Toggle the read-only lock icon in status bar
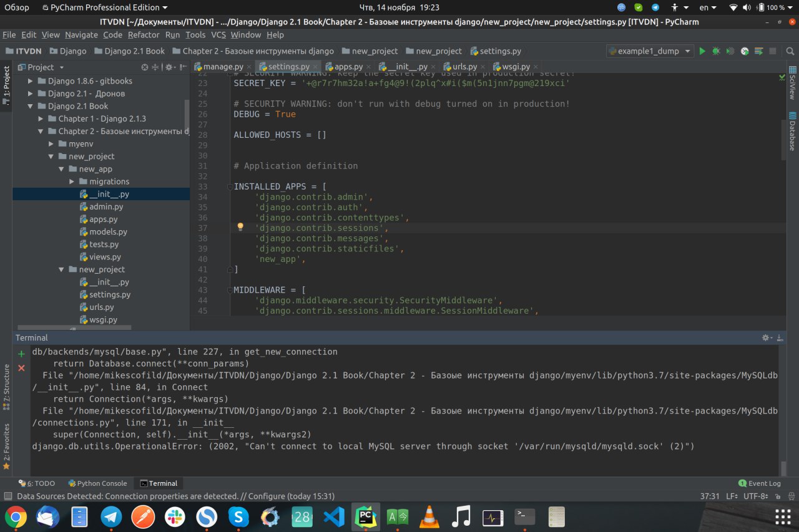Viewport: 799px width, 532px height. pyautogui.click(x=777, y=496)
